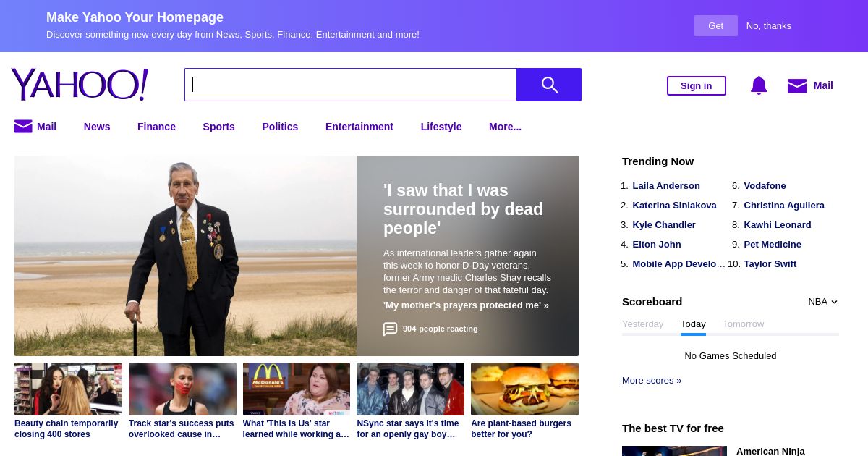Viewport: 868px width, 456px height.
Task: Open the Finance menu item
Action: pos(156,127)
